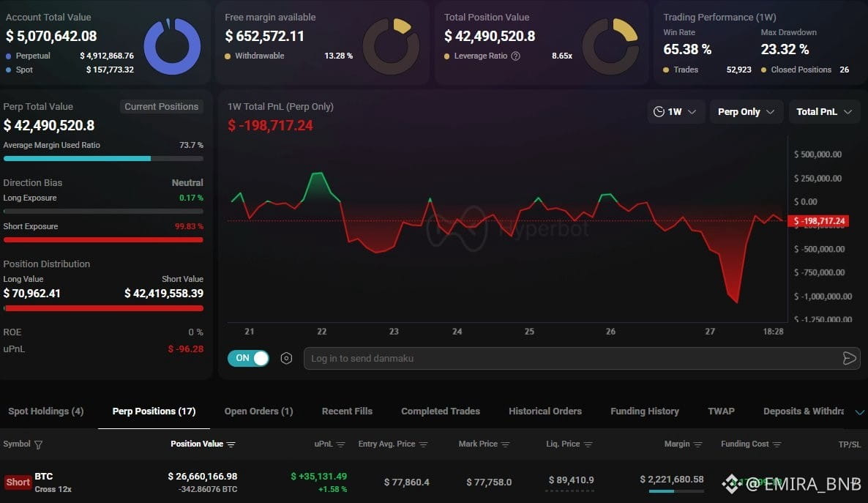Screen dimensions: 868x503
Task: Sort by Mark Price column icon
Action: (506, 444)
